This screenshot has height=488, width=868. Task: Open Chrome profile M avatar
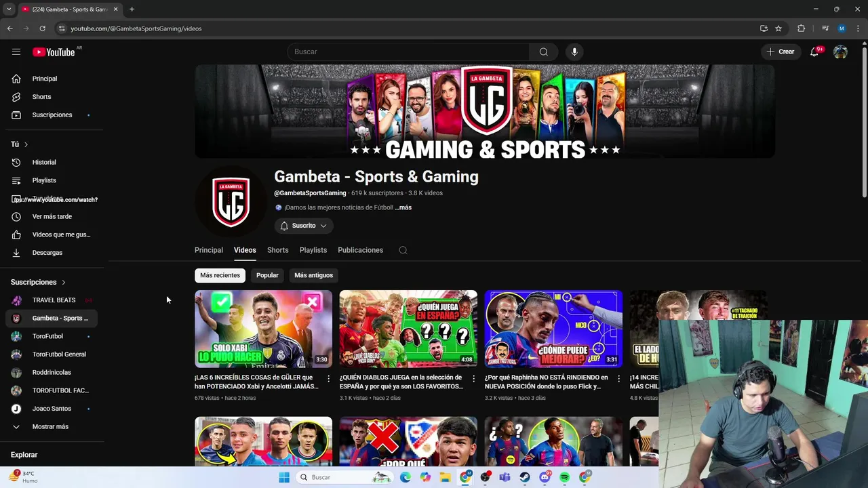pyautogui.click(x=842, y=28)
